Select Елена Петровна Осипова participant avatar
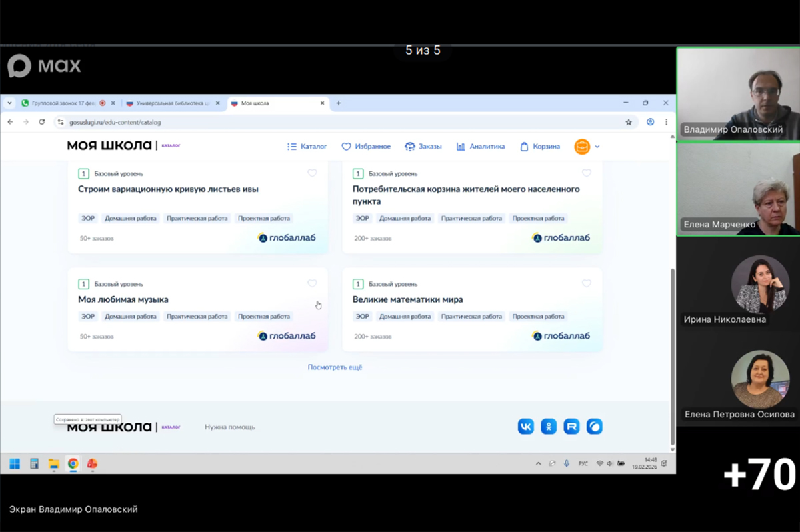Viewport: 800px width, 532px height. [x=760, y=379]
